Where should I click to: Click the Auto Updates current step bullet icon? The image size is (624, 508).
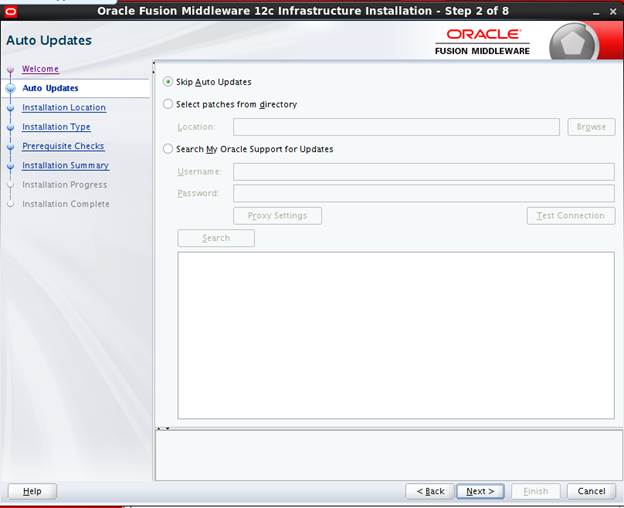[11, 89]
